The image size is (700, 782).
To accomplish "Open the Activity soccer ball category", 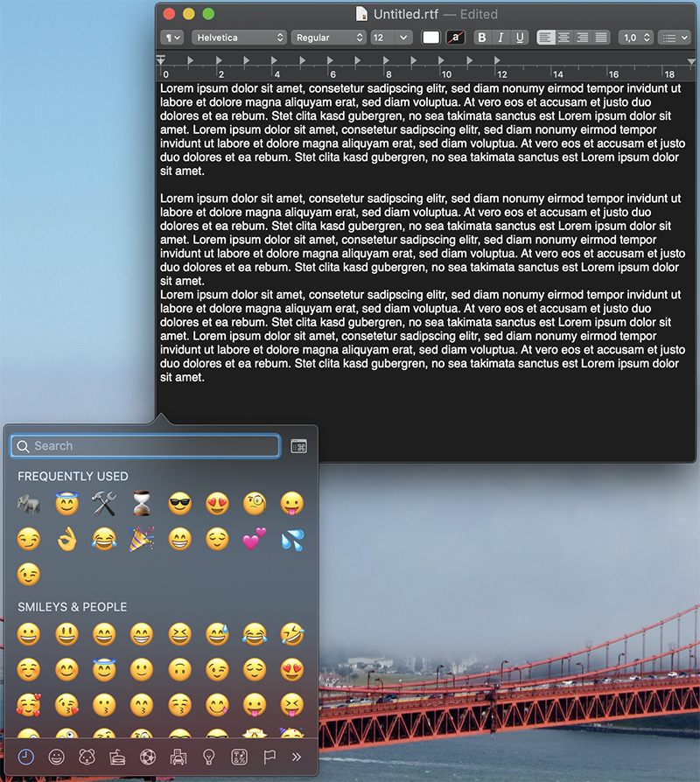I will [x=147, y=758].
